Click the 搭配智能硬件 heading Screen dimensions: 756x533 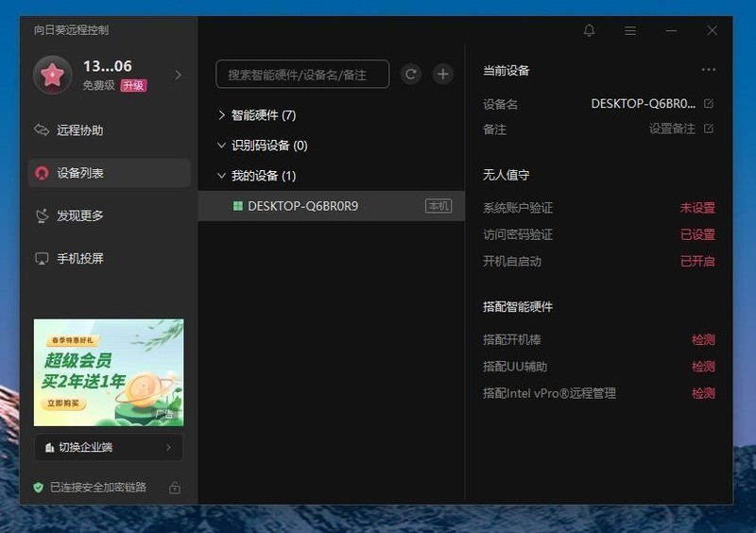(518, 307)
